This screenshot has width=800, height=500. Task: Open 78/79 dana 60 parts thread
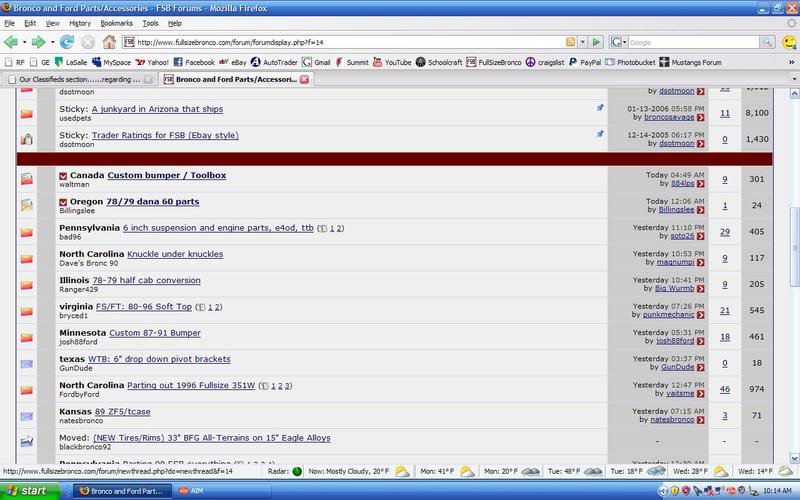point(153,202)
